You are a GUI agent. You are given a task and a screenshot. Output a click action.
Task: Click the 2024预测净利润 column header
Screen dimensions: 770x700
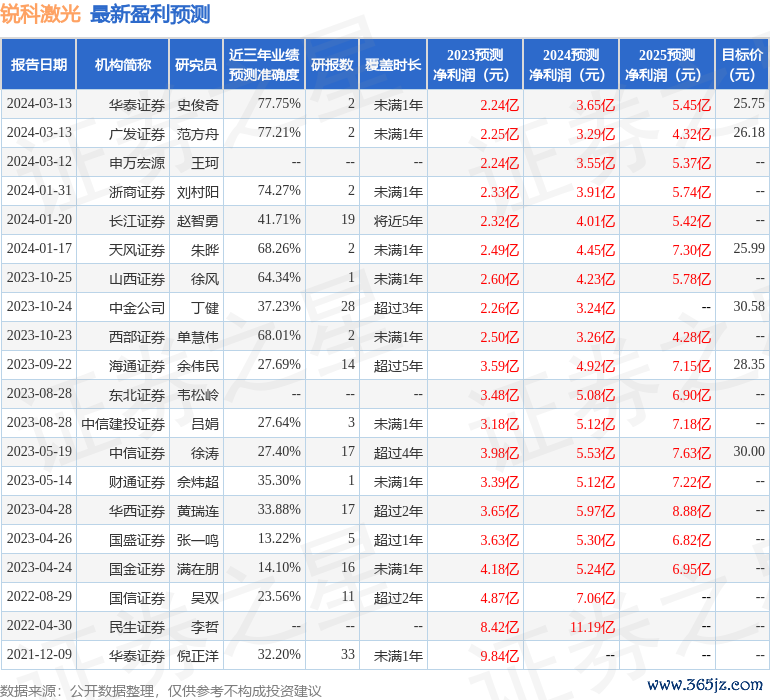coord(571,65)
